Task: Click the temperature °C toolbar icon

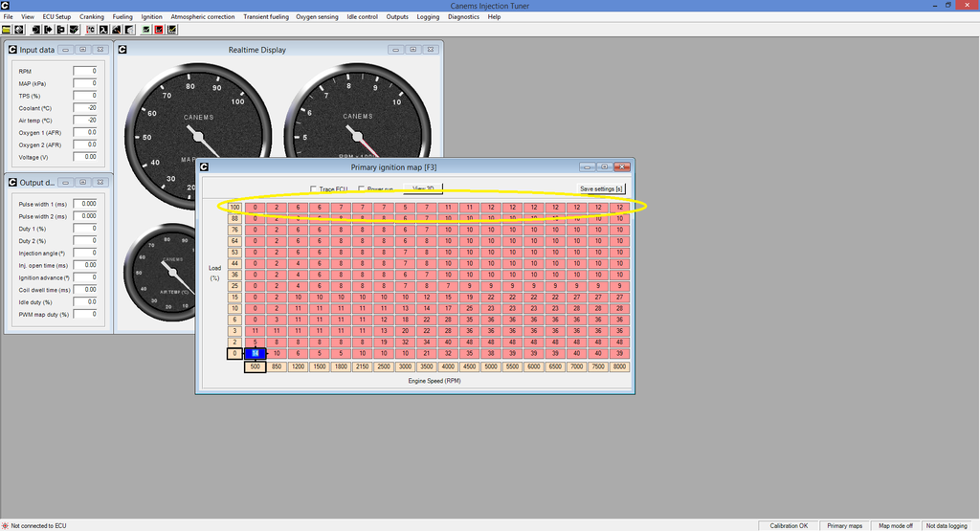Action: point(91,30)
